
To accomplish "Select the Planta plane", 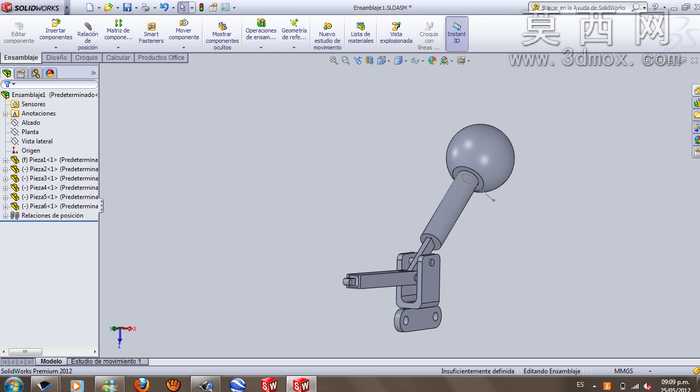I will click(x=30, y=132).
